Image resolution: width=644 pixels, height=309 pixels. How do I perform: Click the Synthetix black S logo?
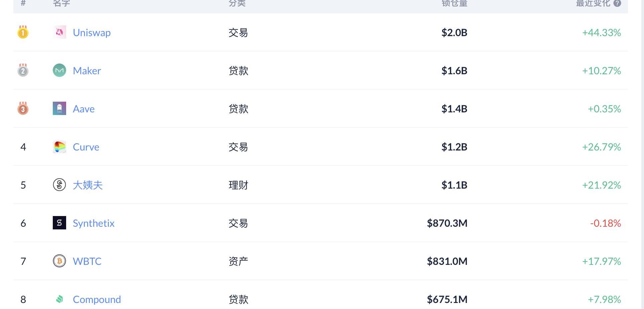[x=59, y=223]
